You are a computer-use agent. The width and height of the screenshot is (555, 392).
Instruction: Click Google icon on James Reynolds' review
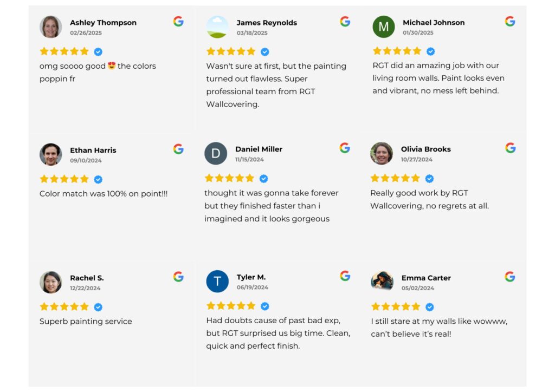click(345, 22)
